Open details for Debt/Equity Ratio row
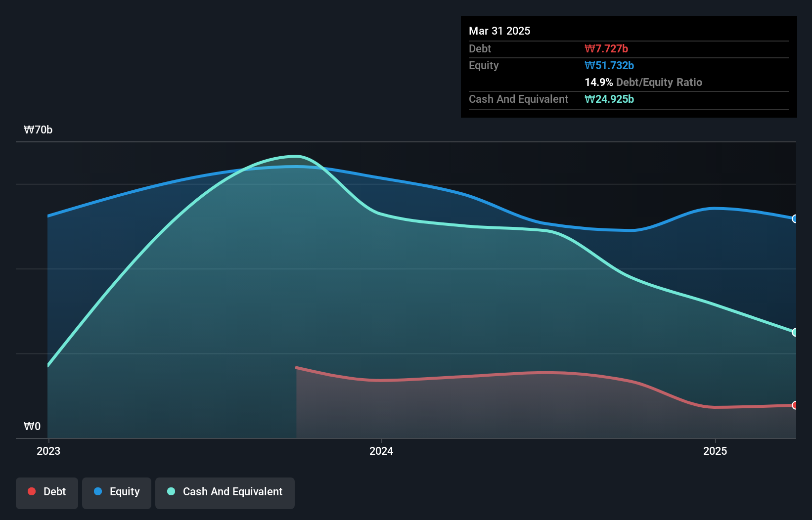 pos(643,83)
